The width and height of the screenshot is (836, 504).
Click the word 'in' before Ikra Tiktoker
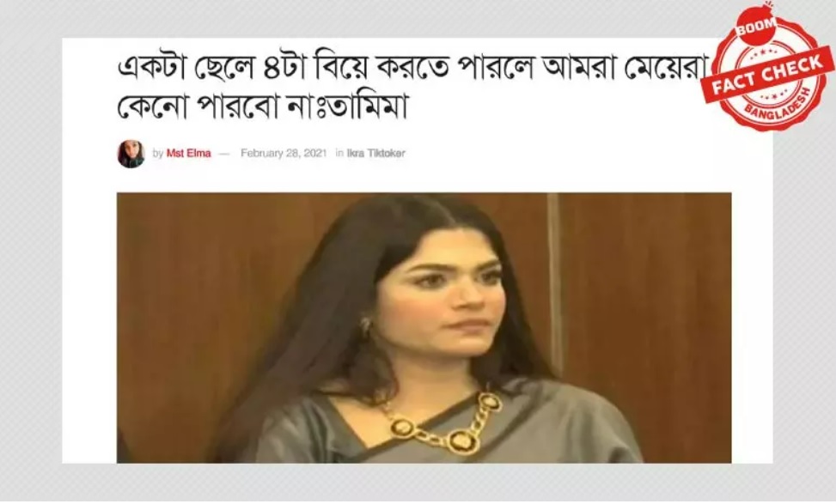pyautogui.click(x=339, y=154)
